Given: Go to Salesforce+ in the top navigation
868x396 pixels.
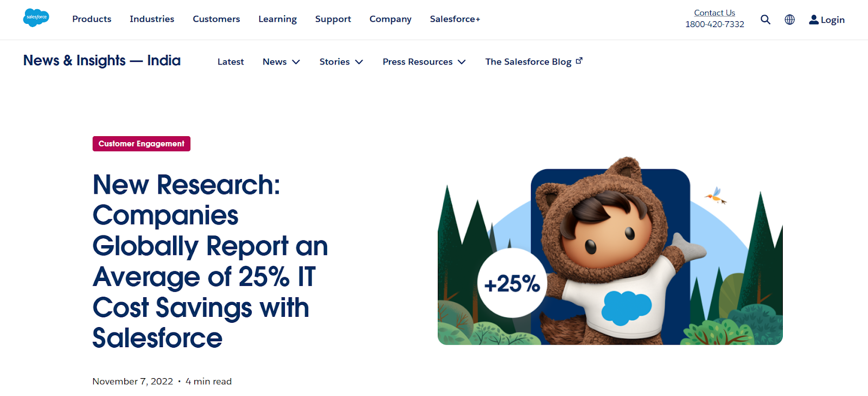Looking at the screenshot, I should [x=455, y=19].
